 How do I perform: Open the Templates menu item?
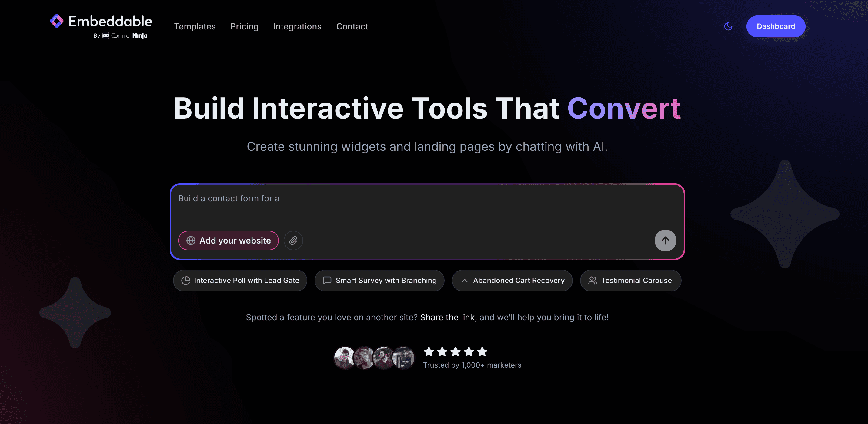coord(195,26)
